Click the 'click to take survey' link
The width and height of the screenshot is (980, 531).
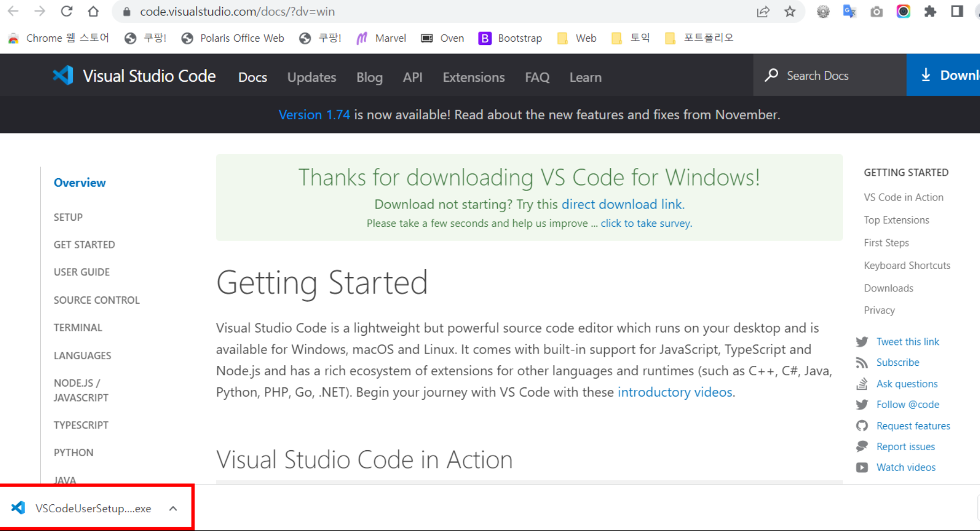646,223
